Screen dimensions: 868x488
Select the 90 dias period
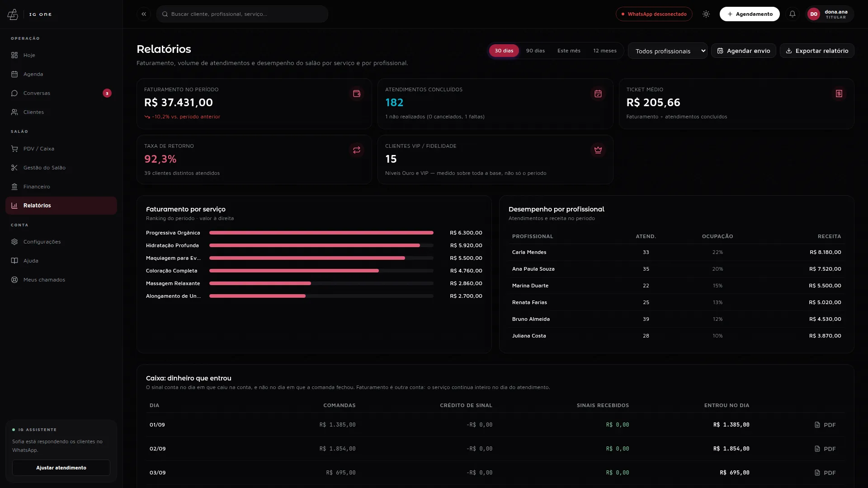pos(535,51)
